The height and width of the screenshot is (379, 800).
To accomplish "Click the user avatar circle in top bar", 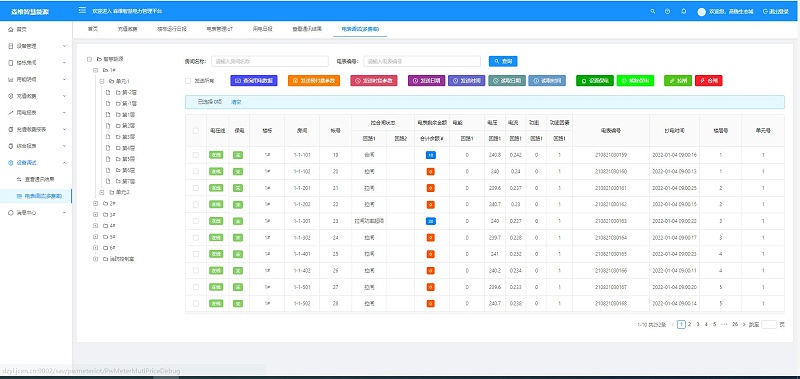I will [x=701, y=12].
